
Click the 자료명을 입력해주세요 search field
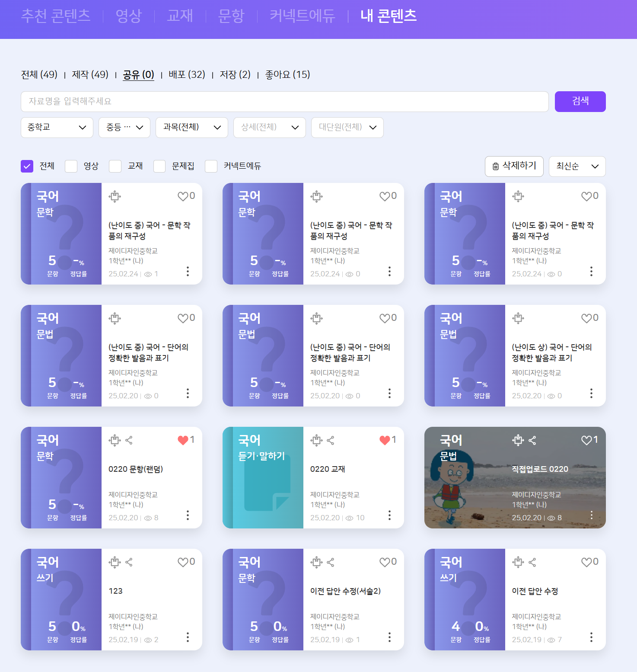pyautogui.click(x=284, y=102)
